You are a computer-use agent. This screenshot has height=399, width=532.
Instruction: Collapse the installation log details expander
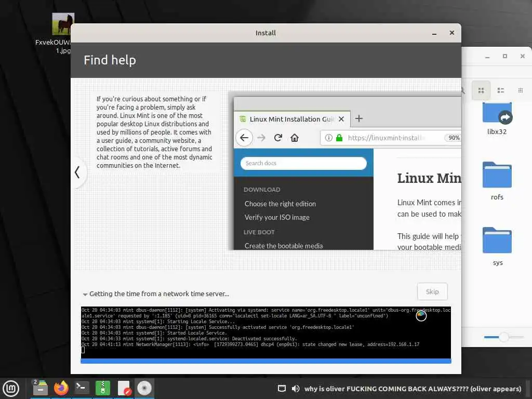pyautogui.click(x=85, y=294)
